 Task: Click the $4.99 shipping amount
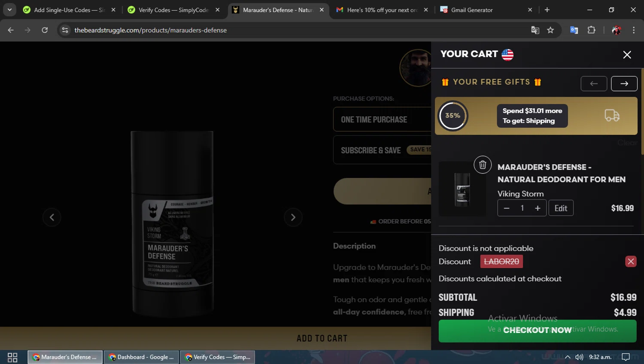click(x=625, y=312)
